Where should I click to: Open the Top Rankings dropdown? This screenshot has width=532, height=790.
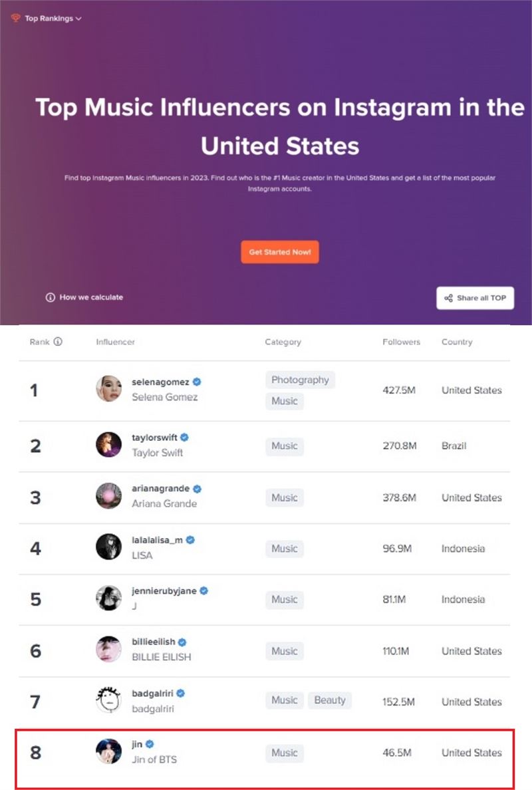(53, 19)
